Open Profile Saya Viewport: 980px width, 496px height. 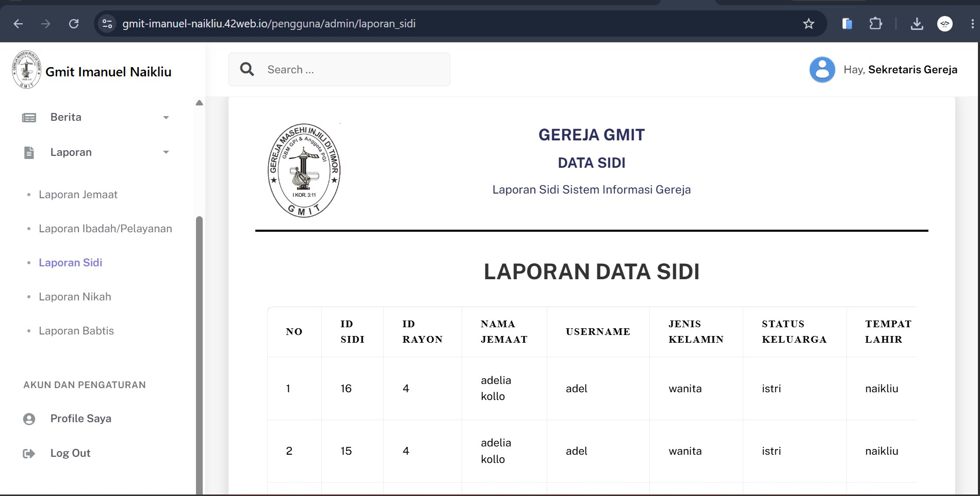[x=81, y=419]
